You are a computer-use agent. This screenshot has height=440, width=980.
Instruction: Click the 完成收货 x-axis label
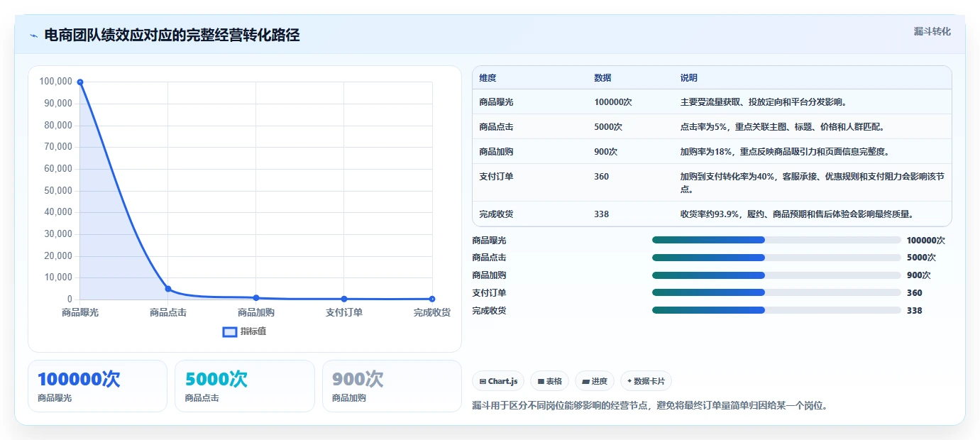(432, 312)
